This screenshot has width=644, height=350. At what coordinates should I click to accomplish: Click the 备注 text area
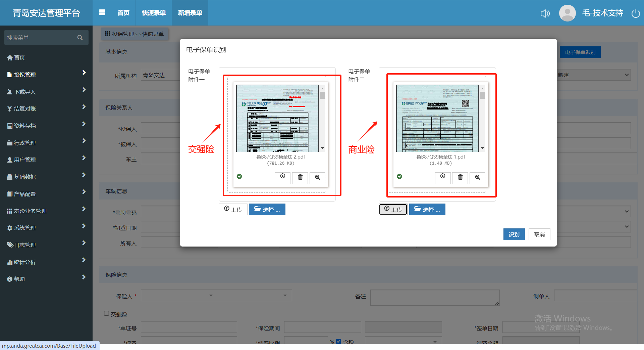coord(435,298)
